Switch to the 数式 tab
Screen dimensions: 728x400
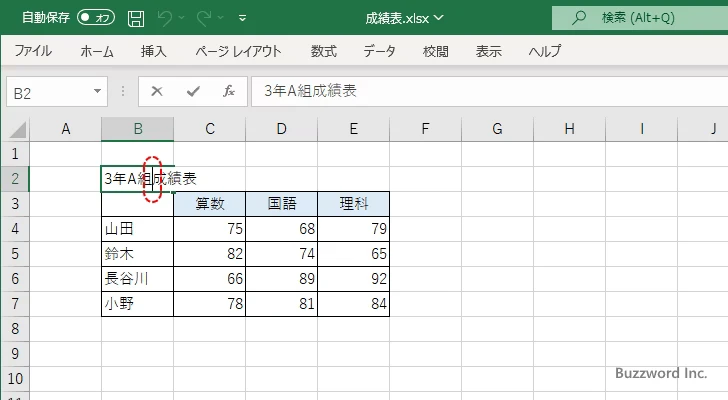(324, 51)
